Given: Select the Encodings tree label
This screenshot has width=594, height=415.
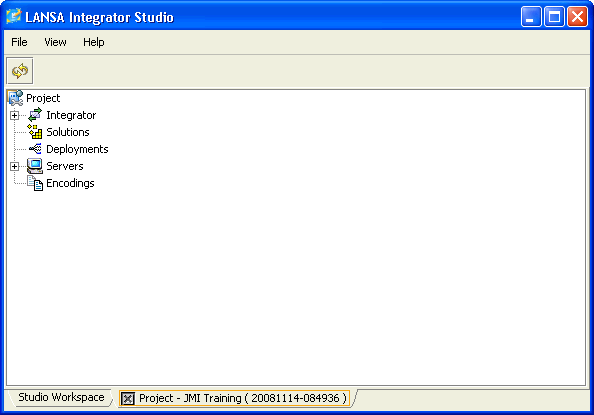Looking at the screenshot, I should pyautogui.click(x=70, y=183).
